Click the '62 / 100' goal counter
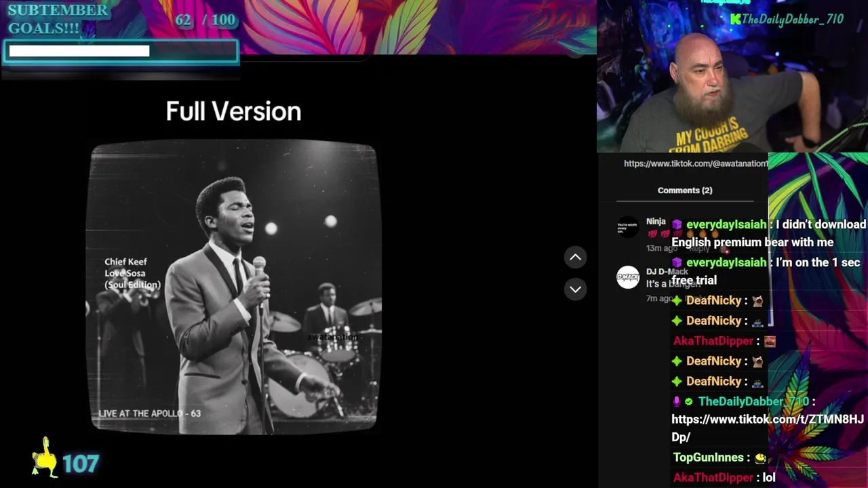This screenshot has width=868, height=488. click(x=205, y=20)
